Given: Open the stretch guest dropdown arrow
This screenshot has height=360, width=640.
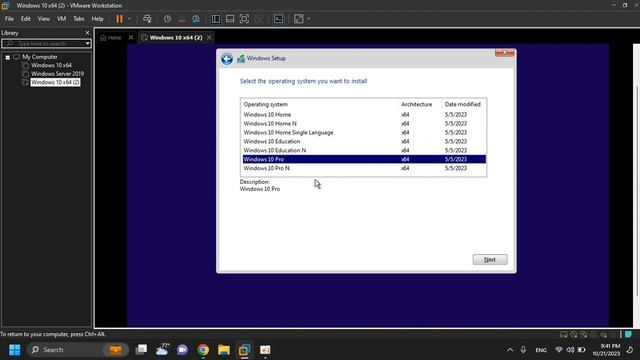Looking at the screenshot, I should pyautogui.click(x=309, y=19).
